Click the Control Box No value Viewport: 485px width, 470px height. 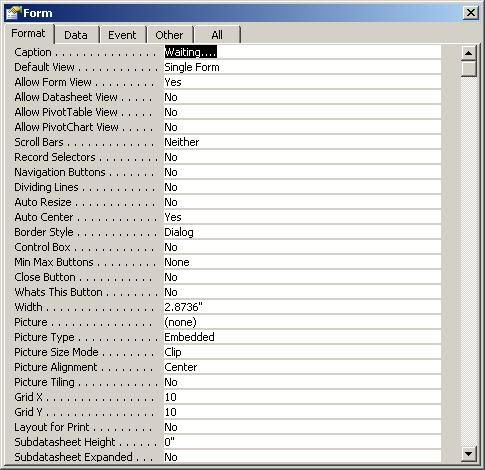pos(302,247)
